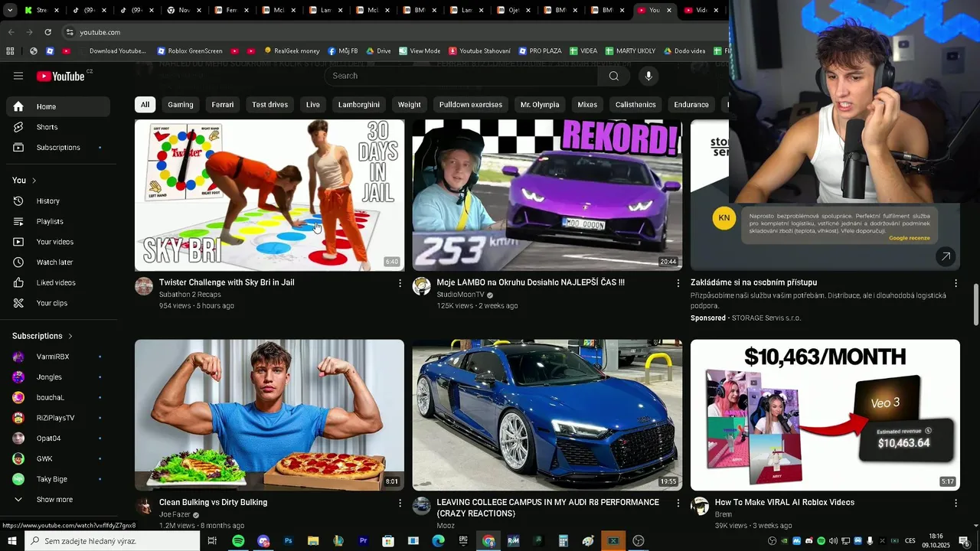Open RiZiPlaysTV subscription channel

(58, 418)
